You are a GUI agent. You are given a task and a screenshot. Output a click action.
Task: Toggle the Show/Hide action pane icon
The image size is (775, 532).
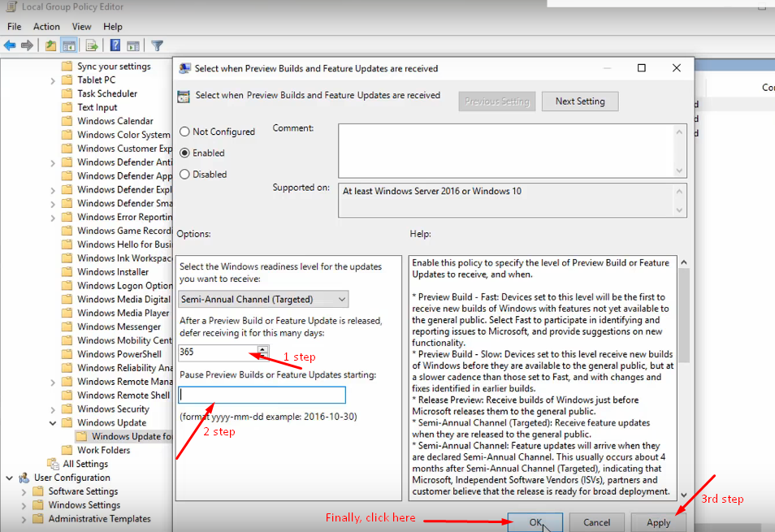click(133, 45)
